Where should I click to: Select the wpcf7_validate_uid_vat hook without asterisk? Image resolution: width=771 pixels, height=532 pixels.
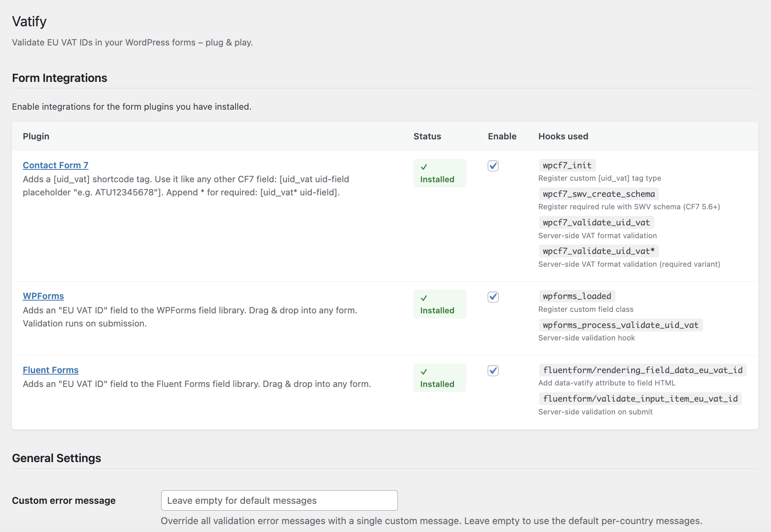coord(596,222)
